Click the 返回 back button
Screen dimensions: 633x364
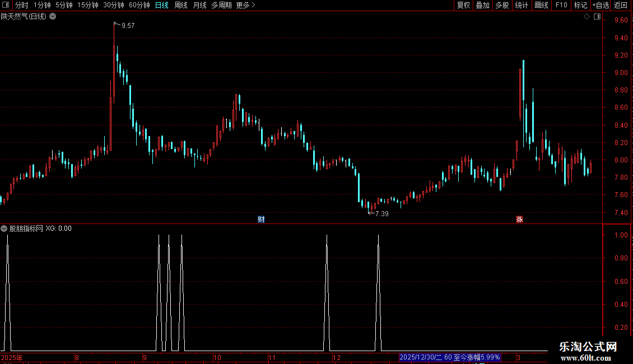pyautogui.click(x=621, y=5)
